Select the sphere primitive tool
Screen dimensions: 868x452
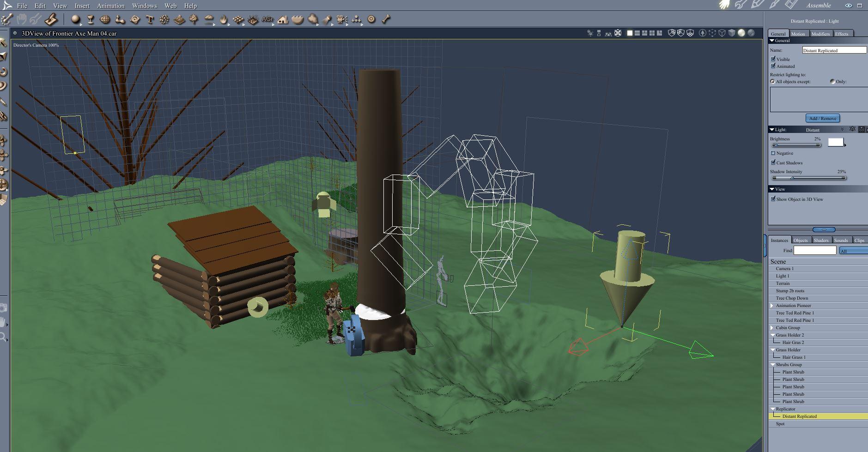[76, 19]
